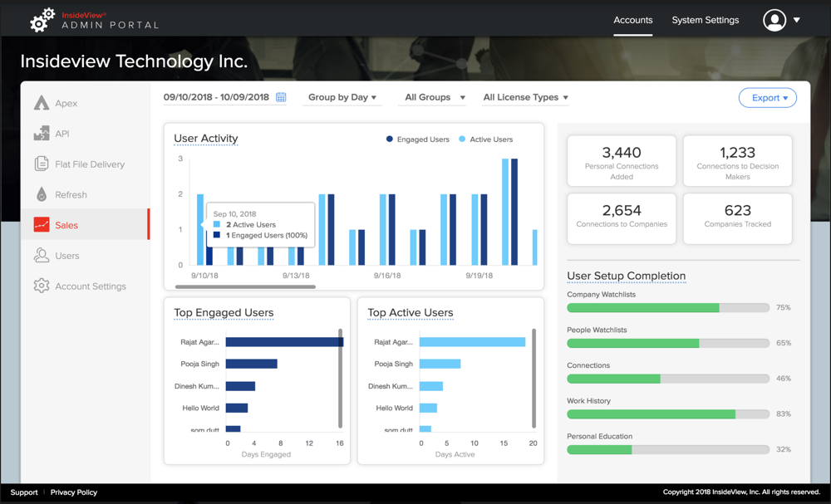
Task: Click Hello World bar in Top Engaged Users
Action: 236,408
